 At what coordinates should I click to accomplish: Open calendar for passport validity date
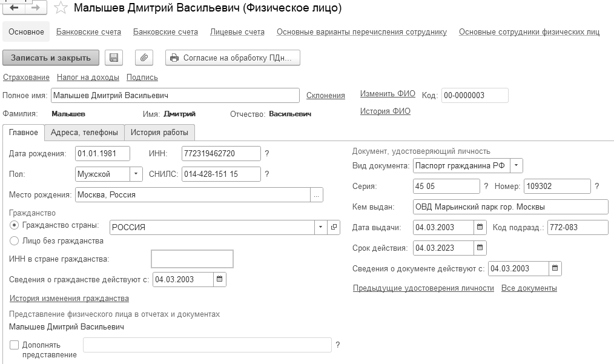[480, 248]
